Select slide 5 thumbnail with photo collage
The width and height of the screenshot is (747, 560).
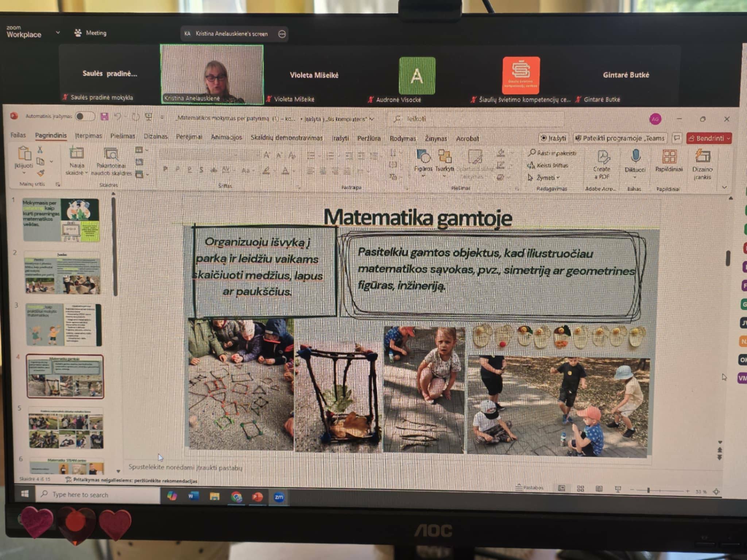(x=66, y=428)
